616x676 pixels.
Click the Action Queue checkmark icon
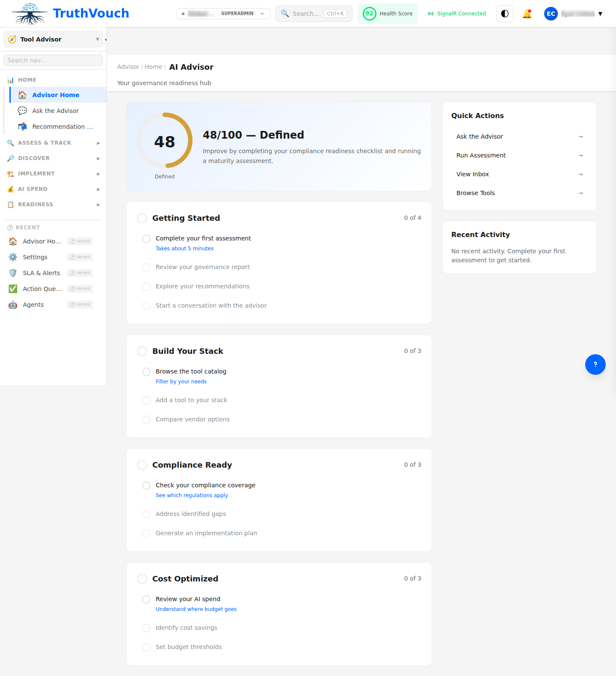(x=13, y=289)
